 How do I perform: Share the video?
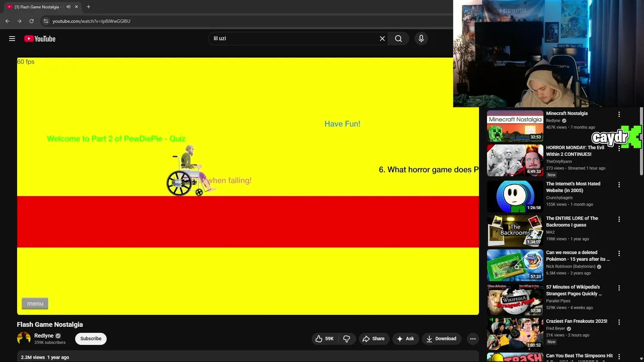point(373,339)
